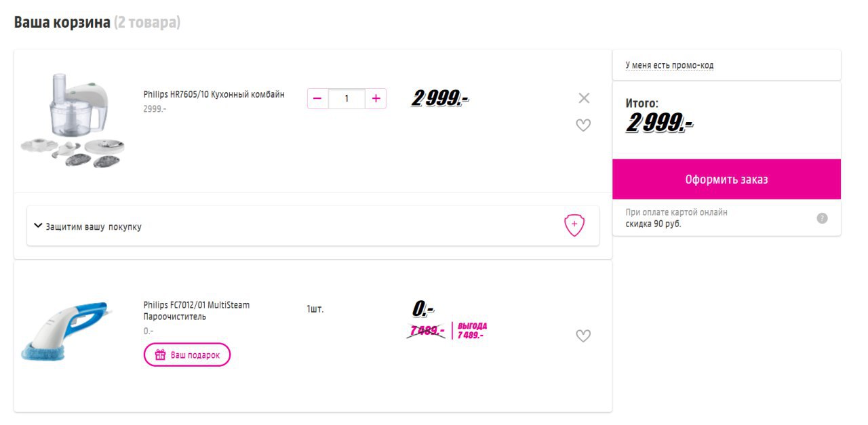
Task: Focus the quantity input field showing 1
Action: tap(347, 98)
